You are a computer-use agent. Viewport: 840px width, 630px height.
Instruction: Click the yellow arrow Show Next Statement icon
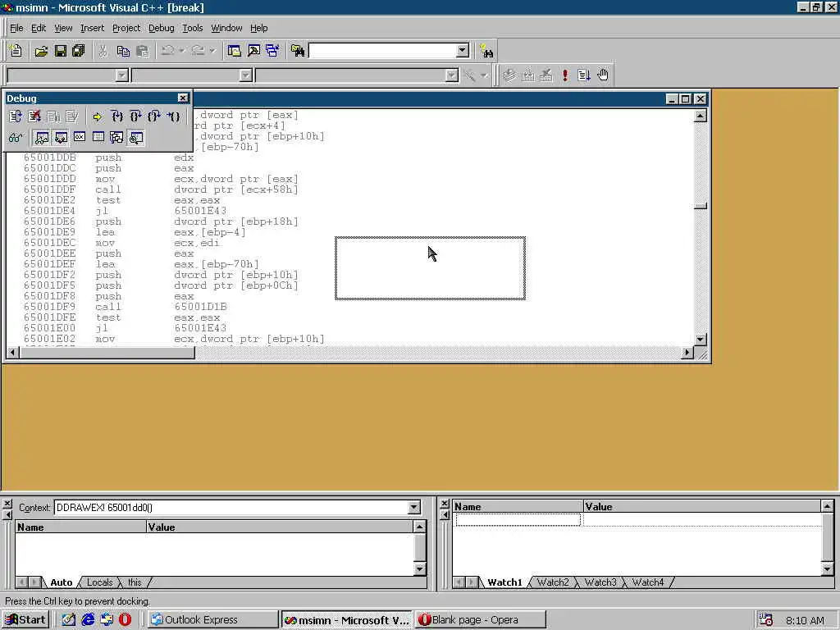coord(97,116)
